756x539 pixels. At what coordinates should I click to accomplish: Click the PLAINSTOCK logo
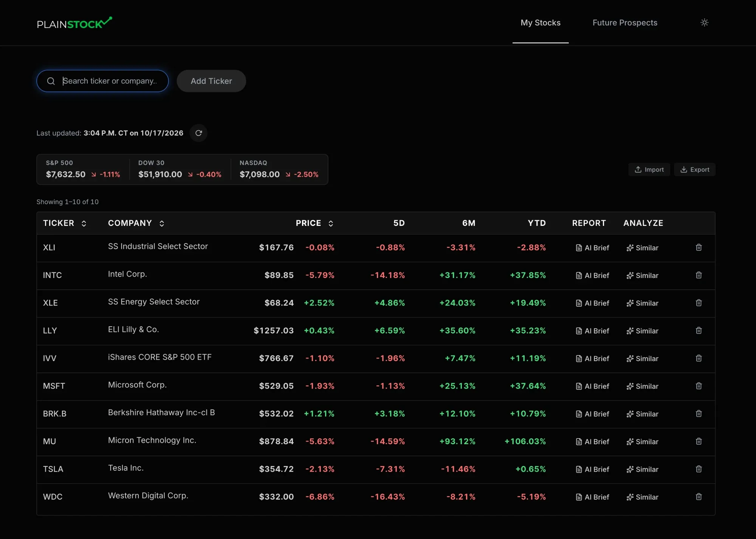(74, 23)
